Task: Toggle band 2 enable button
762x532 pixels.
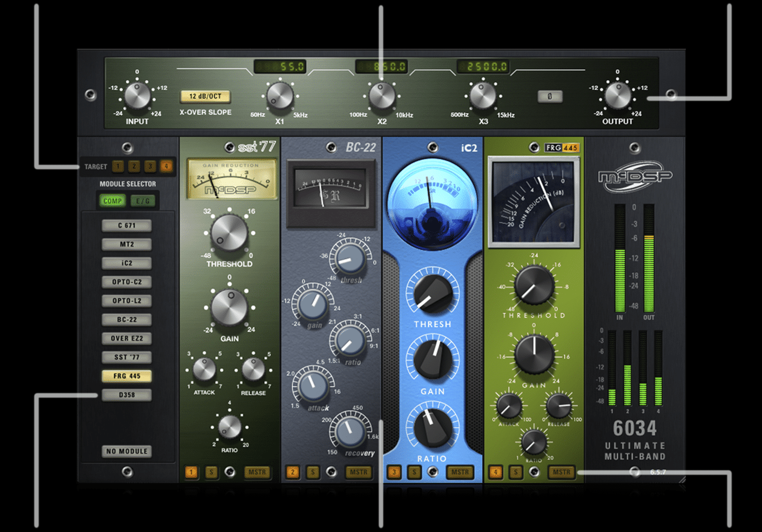Action: pyautogui.click(x=292, y=472)
